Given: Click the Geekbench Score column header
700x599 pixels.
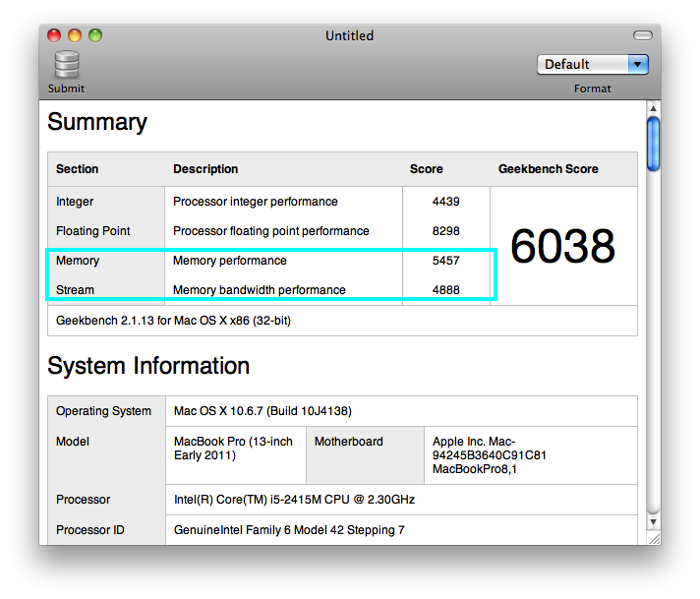Looking at the screenshot, I should click(549, 169).
